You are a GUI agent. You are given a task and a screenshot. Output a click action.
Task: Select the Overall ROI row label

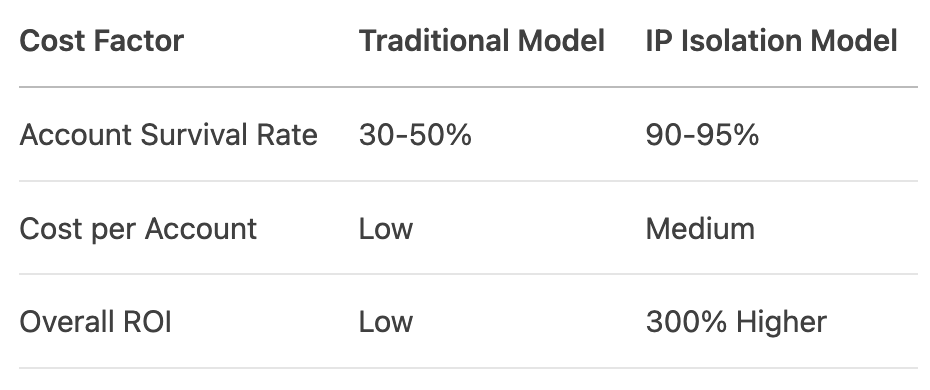(95, 322)
